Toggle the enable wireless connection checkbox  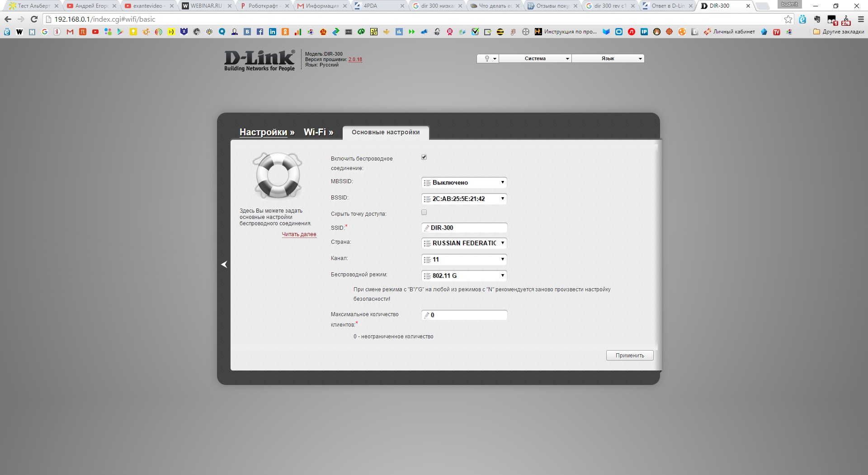[424, 157]
